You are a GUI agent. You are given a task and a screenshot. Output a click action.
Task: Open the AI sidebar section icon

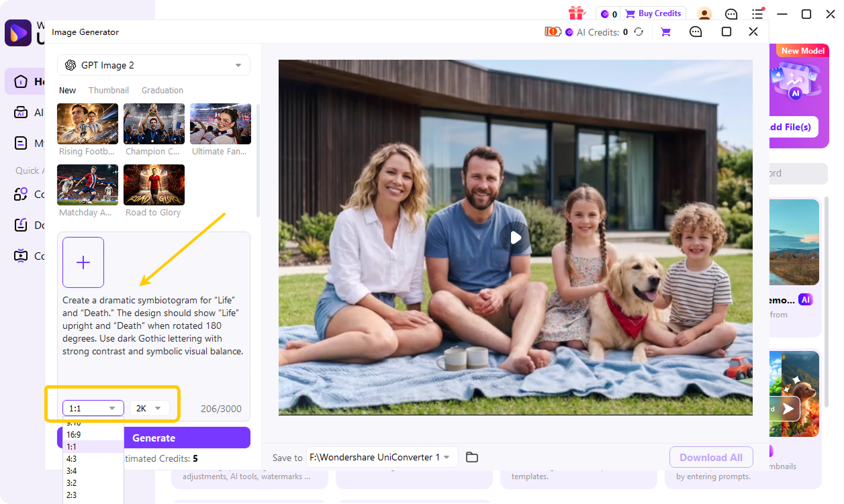[x=21, y=113]
